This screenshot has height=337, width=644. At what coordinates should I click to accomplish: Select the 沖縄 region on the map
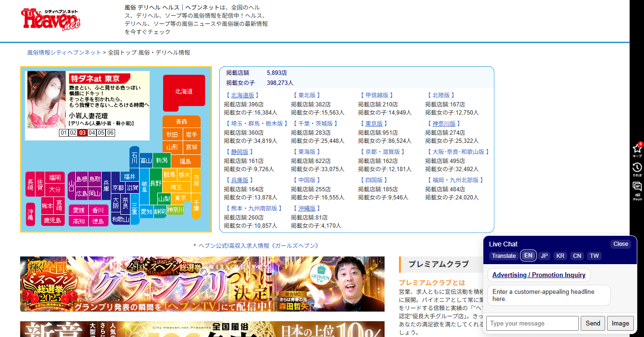point(30,214)
